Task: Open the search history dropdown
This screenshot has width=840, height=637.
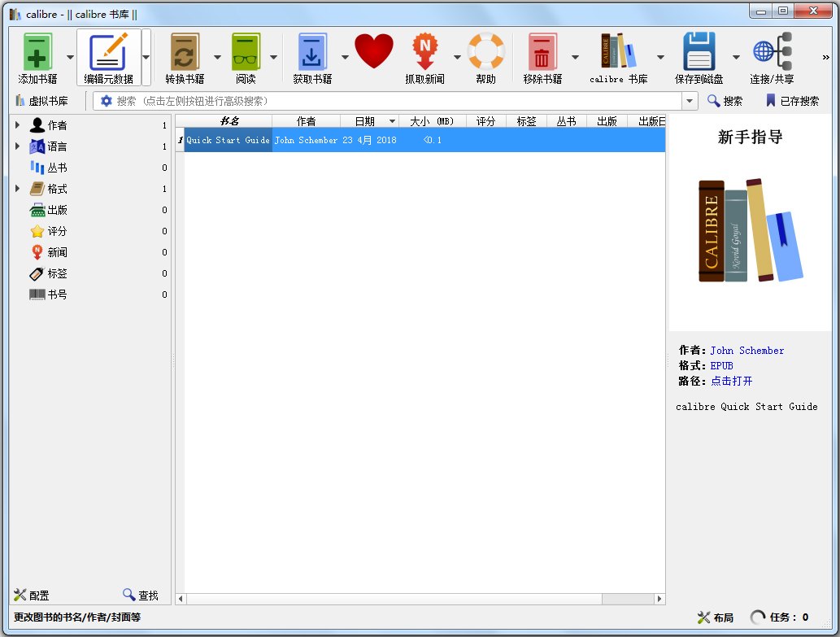Action: coord(690,101)
